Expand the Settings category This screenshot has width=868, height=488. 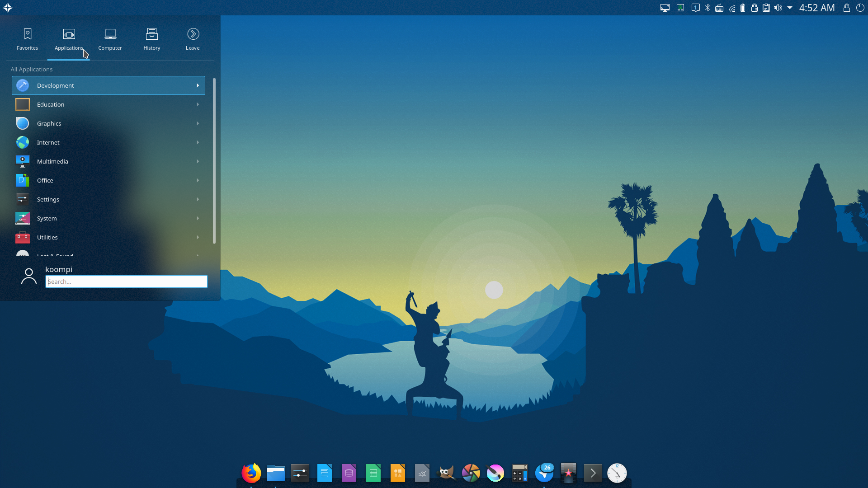click(108, 199)
